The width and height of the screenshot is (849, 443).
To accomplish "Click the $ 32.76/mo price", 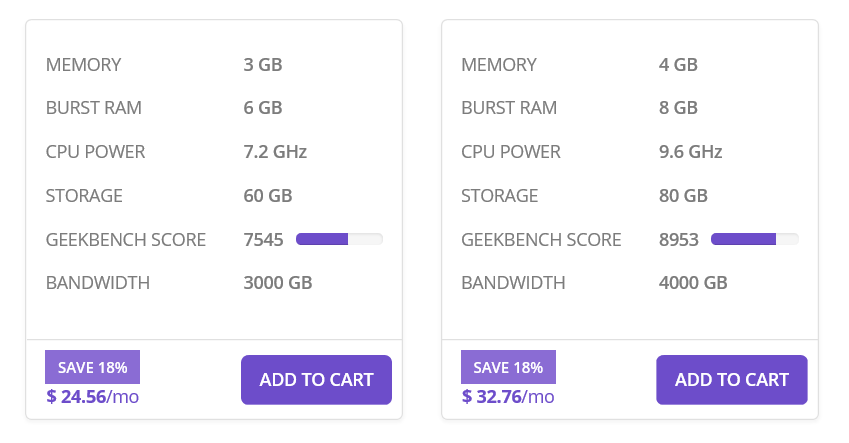I will pyautogui.click(x=508, y=396).
